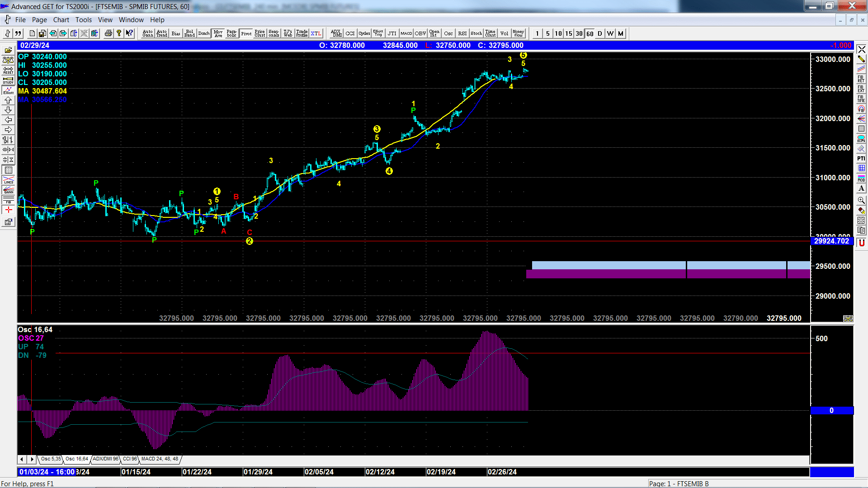Click the light blue projection box
The width and height of the screenshot is (868, 488).
[x=671, y=265]
